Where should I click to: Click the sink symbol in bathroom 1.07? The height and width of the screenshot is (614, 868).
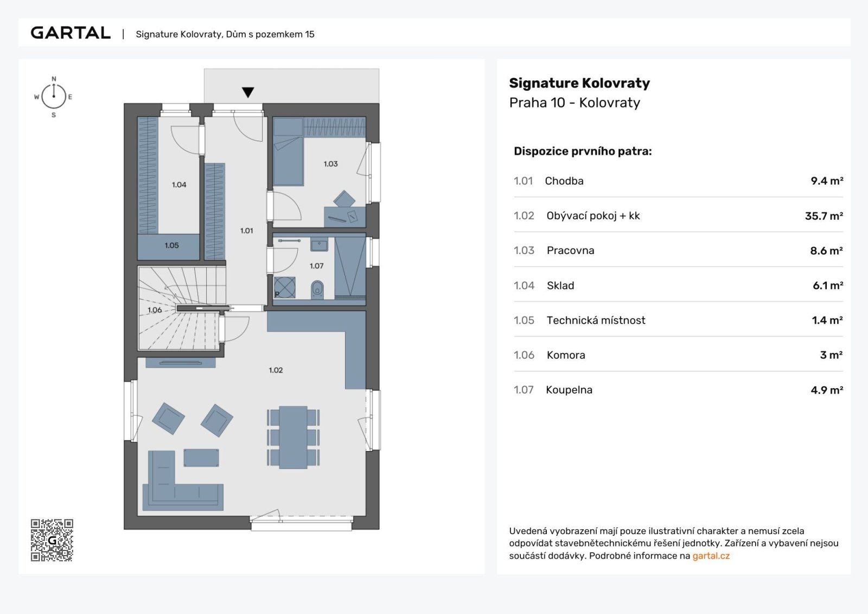click(x=319, y=245)
